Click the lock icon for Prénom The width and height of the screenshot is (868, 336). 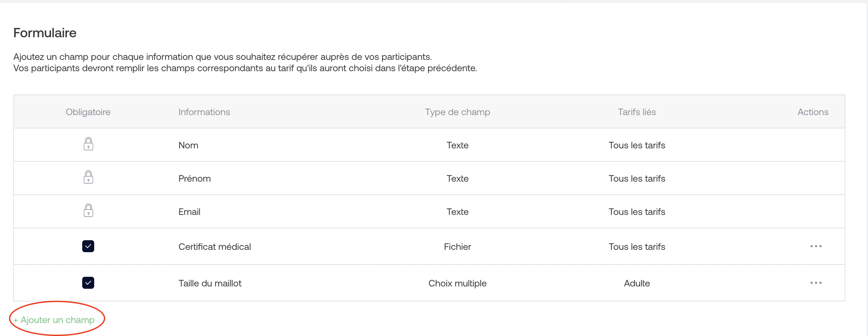click(88, 177)
